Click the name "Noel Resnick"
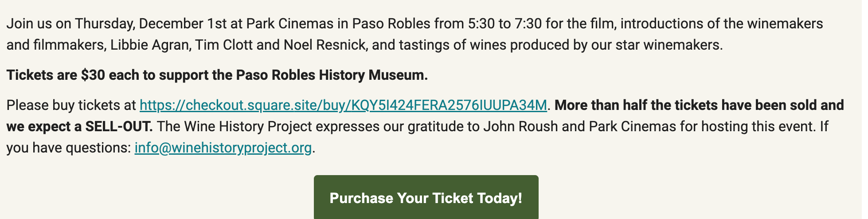 click(325, 45)
